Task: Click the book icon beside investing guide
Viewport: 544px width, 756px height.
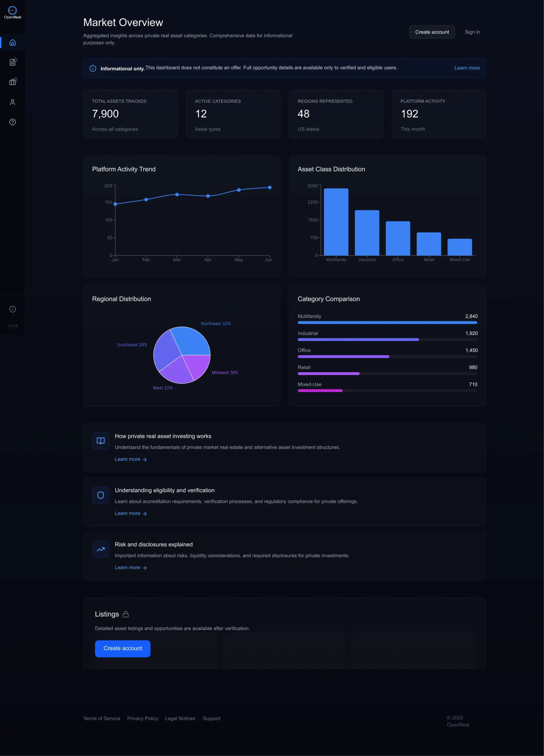Action: click(101, 441)
